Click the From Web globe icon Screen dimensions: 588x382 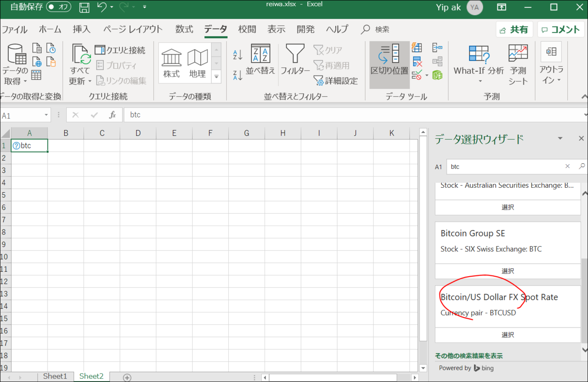[37, 62]
